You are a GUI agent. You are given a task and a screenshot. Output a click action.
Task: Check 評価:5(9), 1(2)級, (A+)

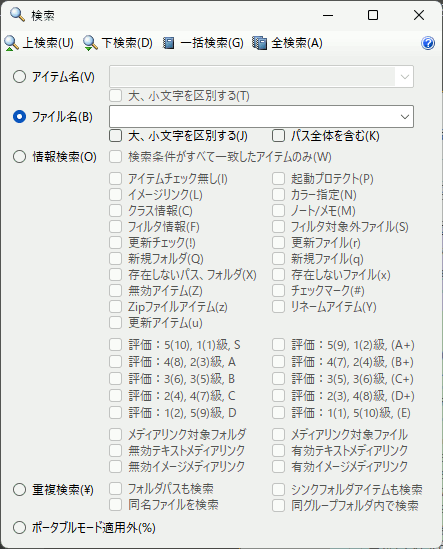click(278, 345)
